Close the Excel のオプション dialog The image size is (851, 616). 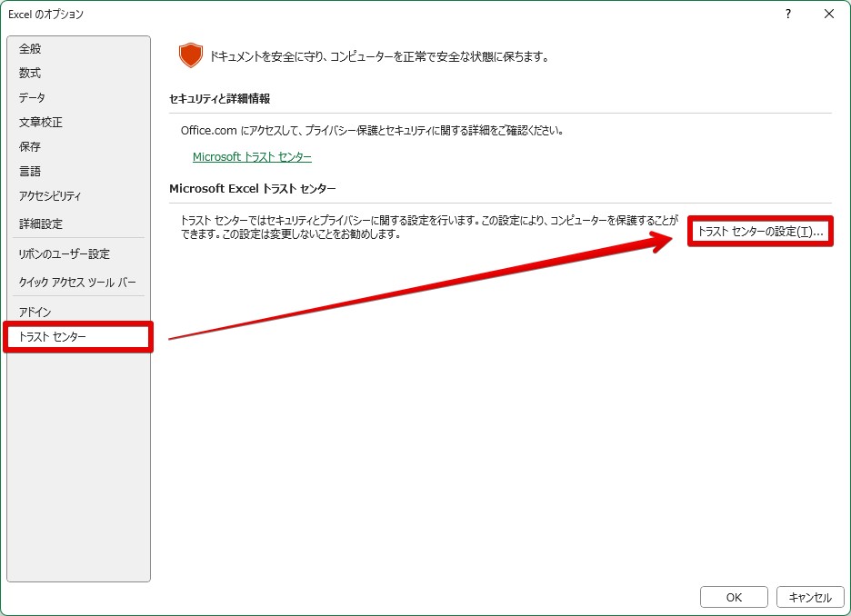coord(829,15)
